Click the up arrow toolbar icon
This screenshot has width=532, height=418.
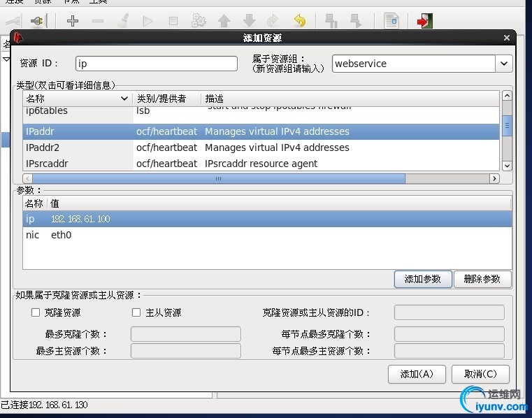tap(224, 21)
